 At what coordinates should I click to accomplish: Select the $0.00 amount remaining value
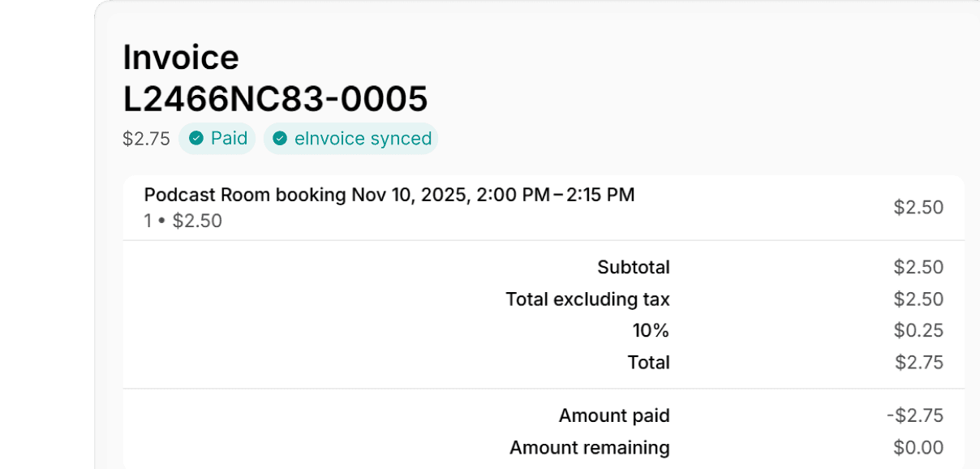pyautogui.click(x=918, y=448)
